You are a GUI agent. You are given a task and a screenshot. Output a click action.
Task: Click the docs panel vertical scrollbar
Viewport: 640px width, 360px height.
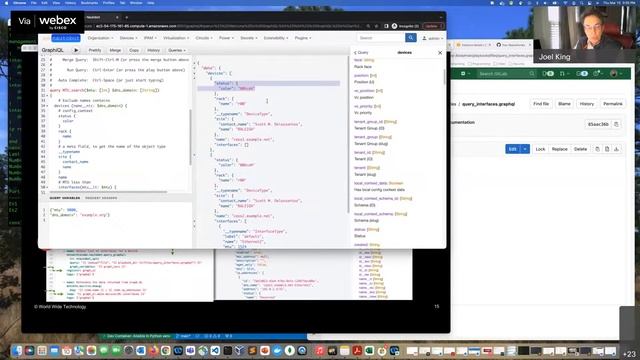[x=444, y=76]
